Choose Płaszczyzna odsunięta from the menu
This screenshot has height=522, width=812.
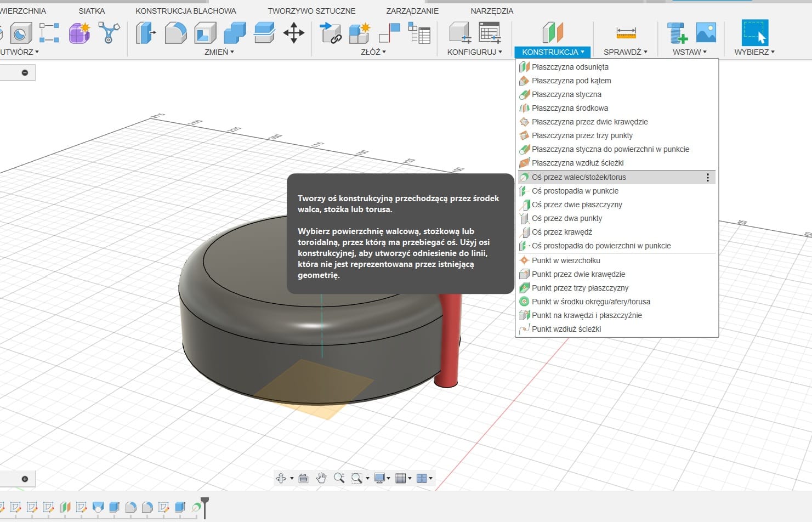pyautogui.click(x=570, y=67)
